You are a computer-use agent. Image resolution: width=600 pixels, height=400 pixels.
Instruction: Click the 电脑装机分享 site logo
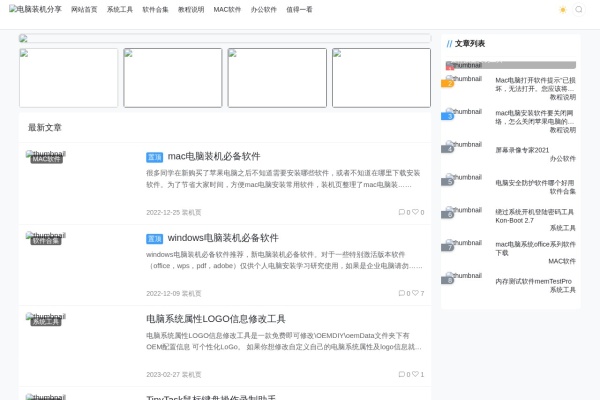[x=35, y=9]
